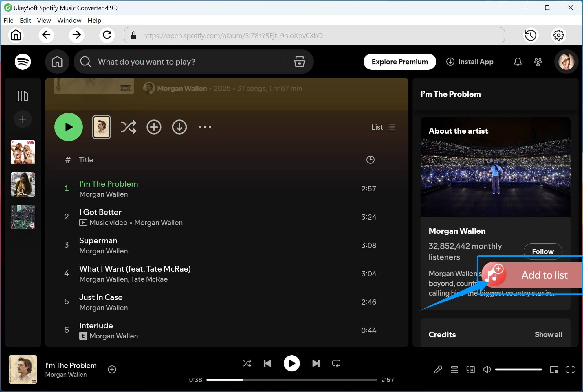Expand the List view options dropdown
Image resolution: width=583 pixels, height=392 pixels.
pyautogui.click(x=383, y=127)
